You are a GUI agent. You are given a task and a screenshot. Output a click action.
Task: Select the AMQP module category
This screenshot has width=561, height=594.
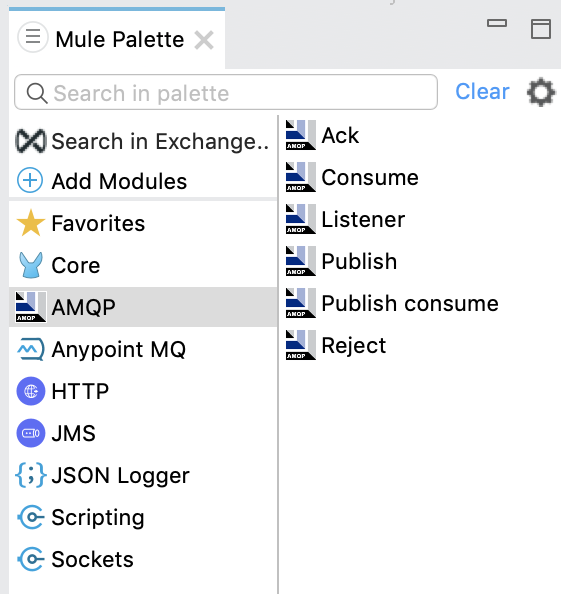(143, 307)
